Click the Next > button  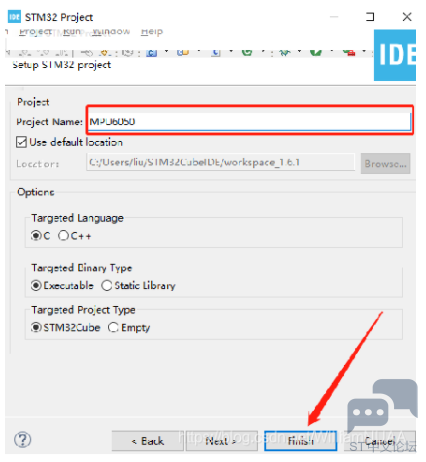click(x=221, y=441)
